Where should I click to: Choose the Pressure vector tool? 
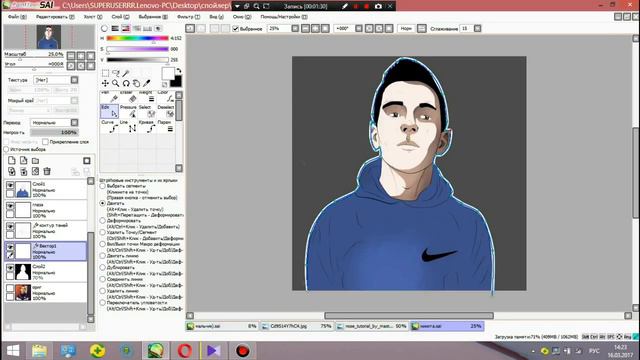[x=128, y=111]
